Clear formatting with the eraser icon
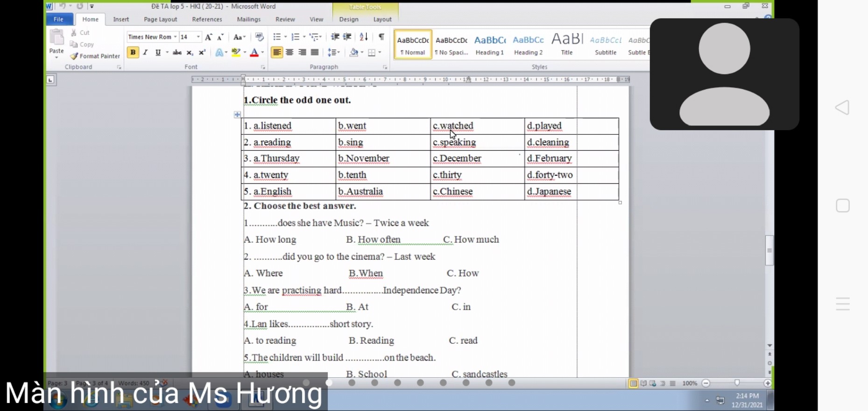The width and height of the screenshot is (868, 411). tap(260, 37)
